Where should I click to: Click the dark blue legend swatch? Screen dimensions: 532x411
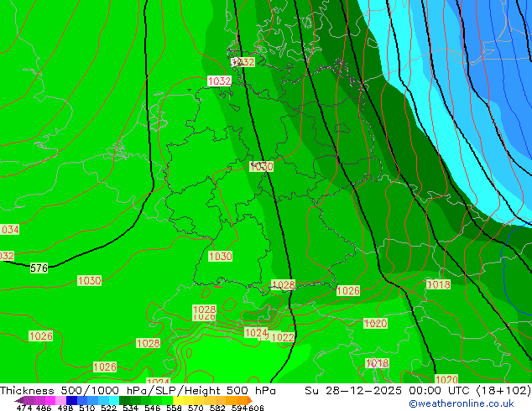coord(71,400)
